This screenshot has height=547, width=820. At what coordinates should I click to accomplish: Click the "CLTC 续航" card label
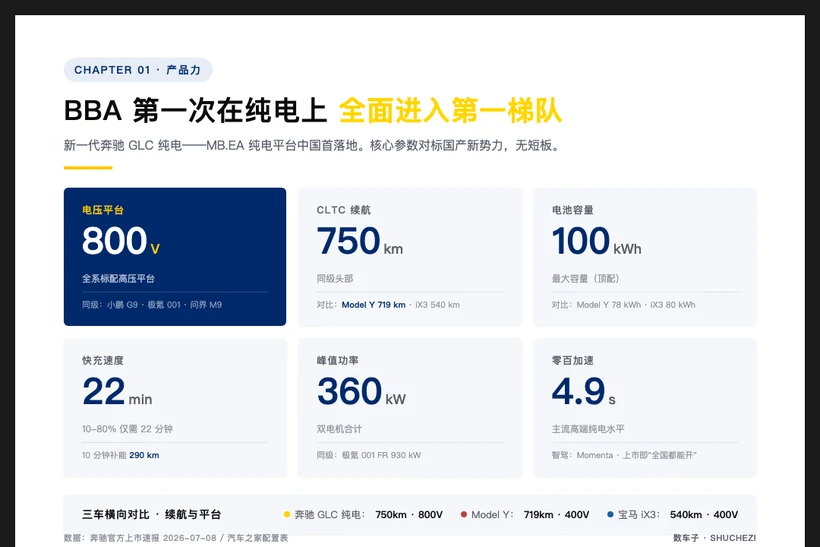[343, 210]
